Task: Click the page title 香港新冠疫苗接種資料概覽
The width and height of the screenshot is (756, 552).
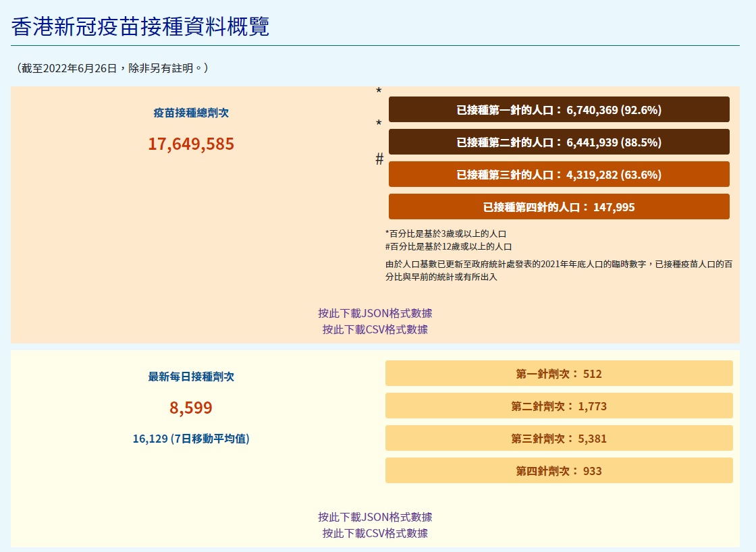Action: pos(140,26)
